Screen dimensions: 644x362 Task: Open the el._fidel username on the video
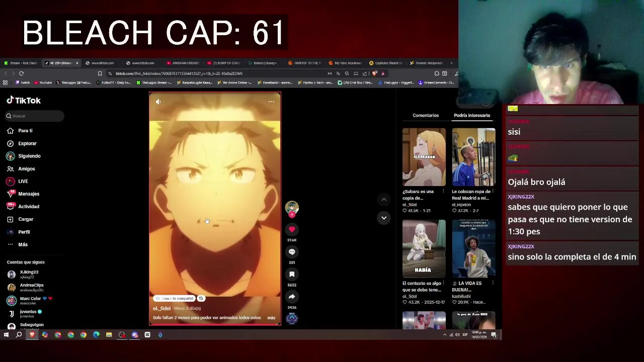pyautogui.click(x=162, y=308)
